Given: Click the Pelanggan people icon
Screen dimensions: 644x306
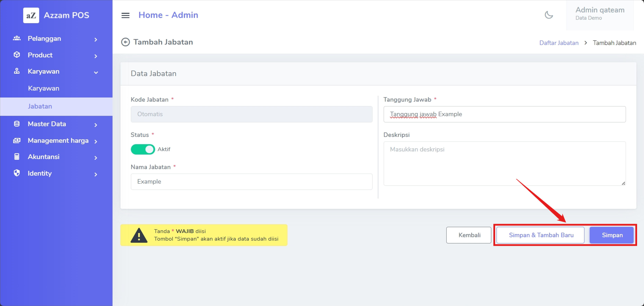Looking at the screenshot, I should pyautogui.click(x=17, y=38).
